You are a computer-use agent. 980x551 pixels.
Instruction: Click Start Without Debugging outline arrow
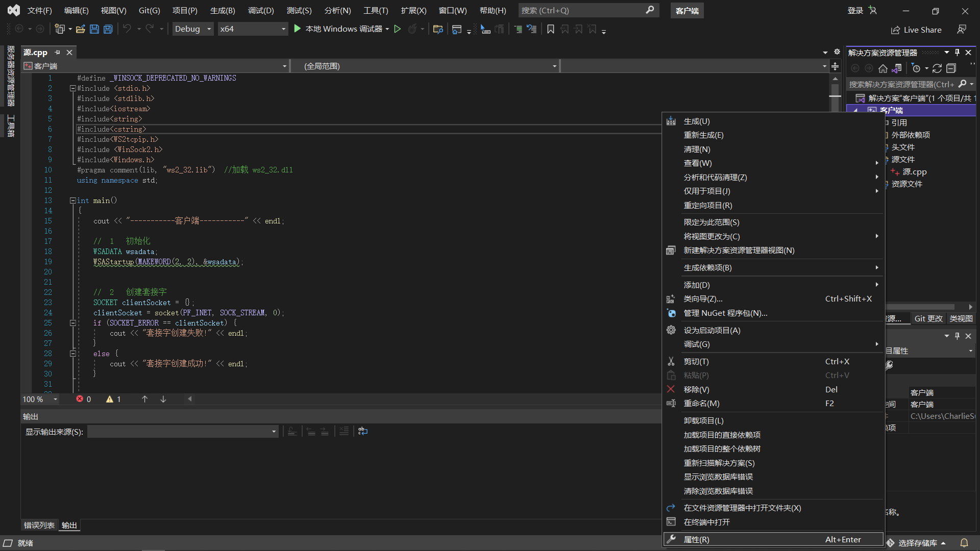tap(398, 29)
